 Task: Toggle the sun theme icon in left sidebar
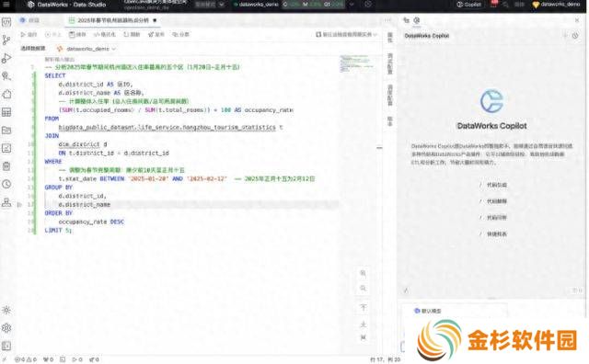coord(6,311)
